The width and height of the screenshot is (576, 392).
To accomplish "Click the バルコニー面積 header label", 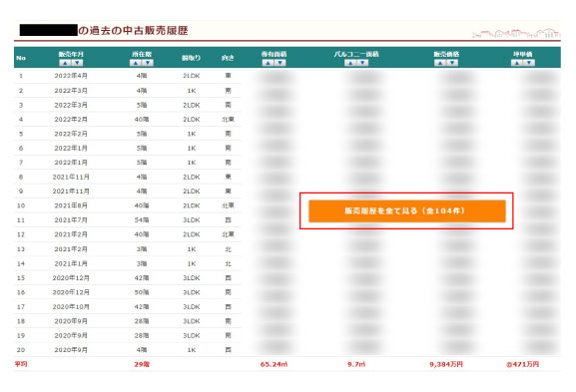I will [x=356, y=54].
